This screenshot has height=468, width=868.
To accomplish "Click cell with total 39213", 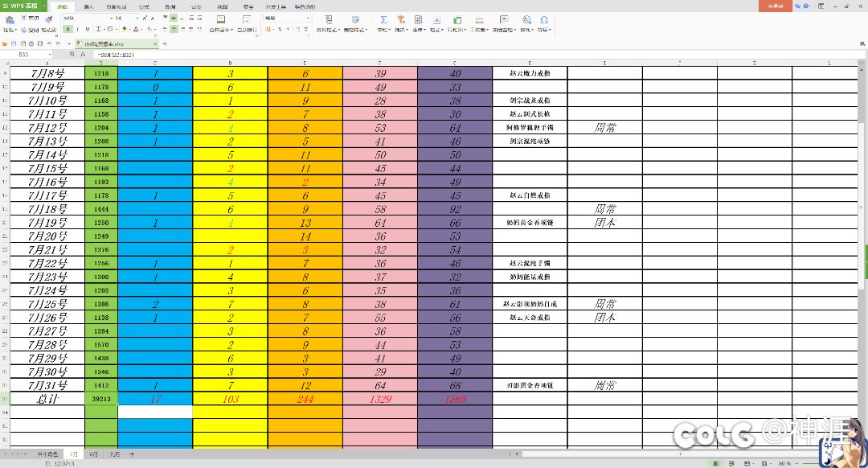I will click(x=101, y=399).
